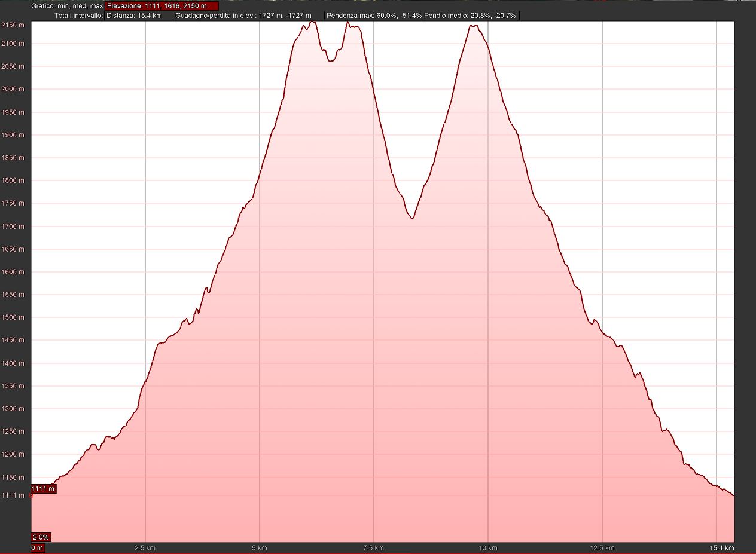Click the 1111 m elevation tooltip label

[x=43, y=489]
